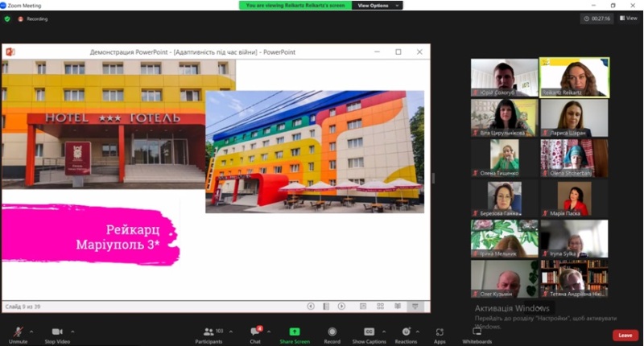Click View Options in the sharing bar
The image size is (644, 346).
pyautogui.click(x=377, y=6)
